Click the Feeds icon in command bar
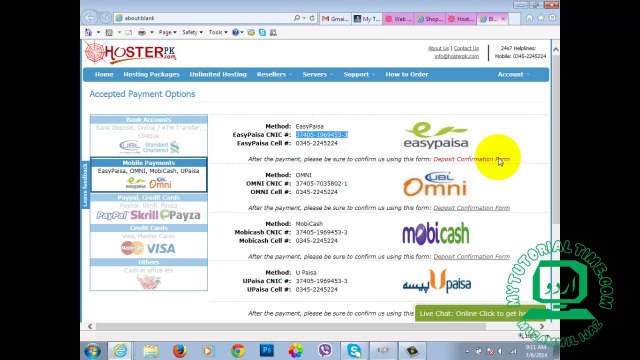This screenshot has height=360, width=640. click(x=109, y=32)
